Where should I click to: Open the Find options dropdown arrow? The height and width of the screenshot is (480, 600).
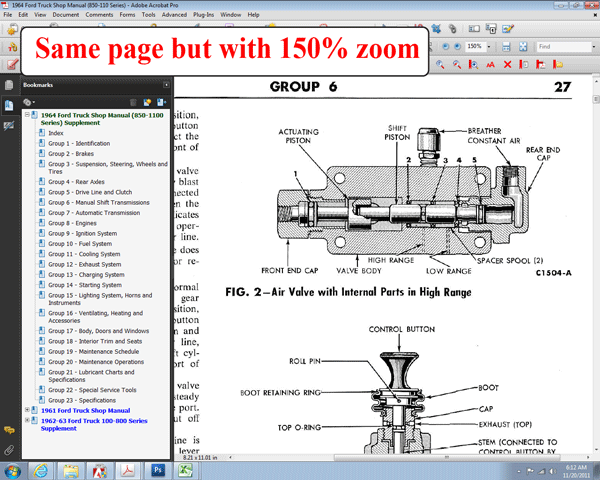tap(594, 47)
